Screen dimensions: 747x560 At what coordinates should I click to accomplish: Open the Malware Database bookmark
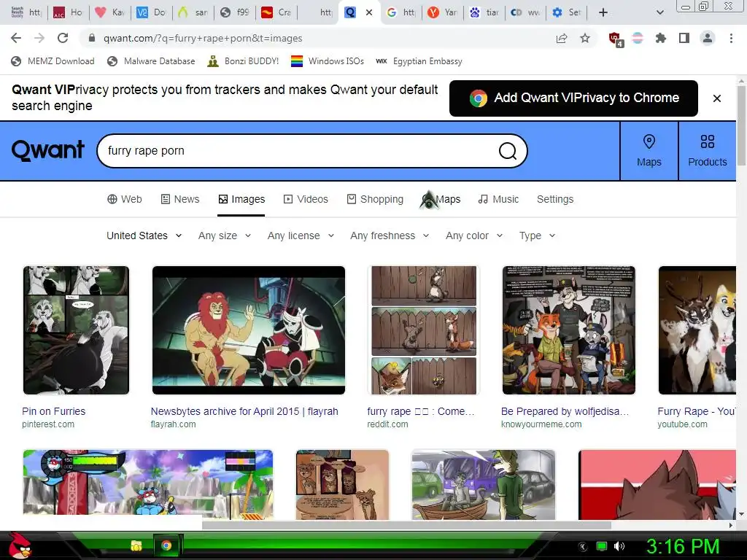coord(151,61)
